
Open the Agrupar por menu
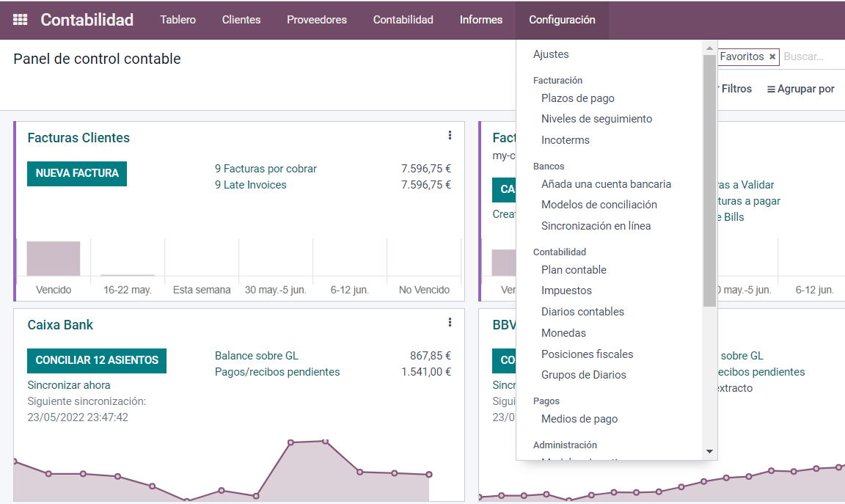[x=800, y=88]
